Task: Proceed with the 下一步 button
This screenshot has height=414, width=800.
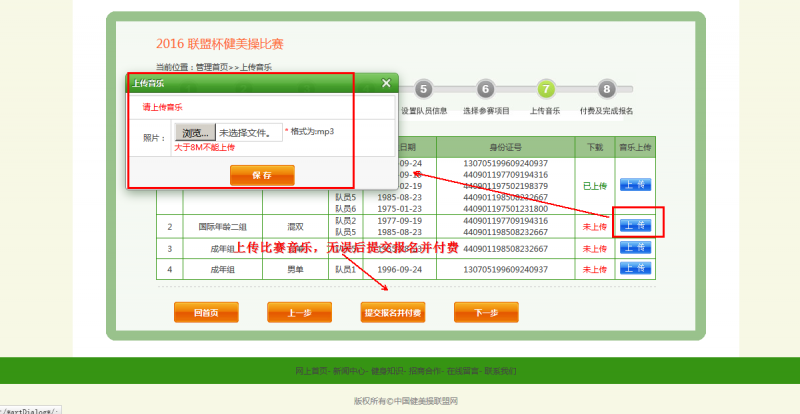Action: [486, 313]
